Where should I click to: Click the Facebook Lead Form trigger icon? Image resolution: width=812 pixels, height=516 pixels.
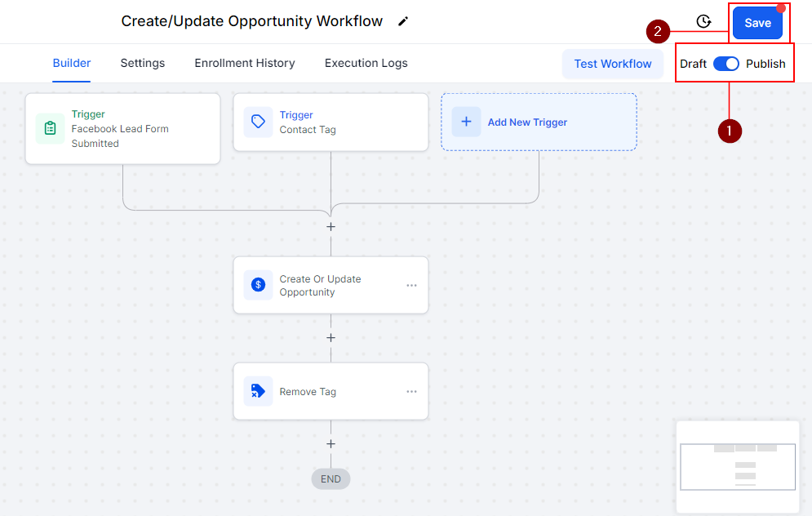click(x=50, y=129)
